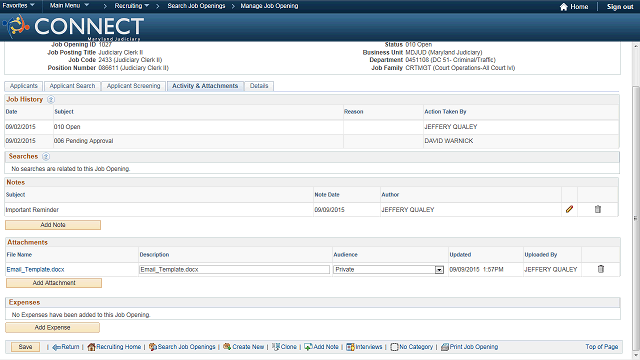Image resolution: width=640 pixels, height=360 pixels.
Task: Click the No Category link text
Action: click(416, 347)
